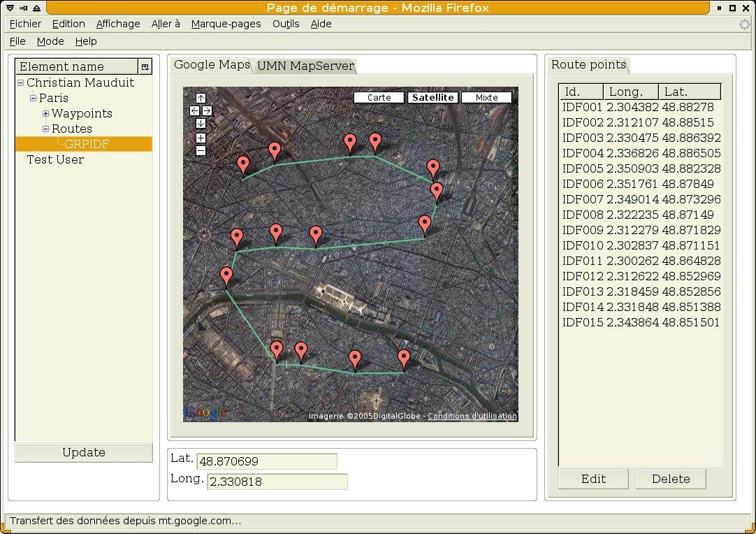Screen dimensions: 756x534
Task: Zoom out the map with minus icon
Action: (x=201, y=150)
